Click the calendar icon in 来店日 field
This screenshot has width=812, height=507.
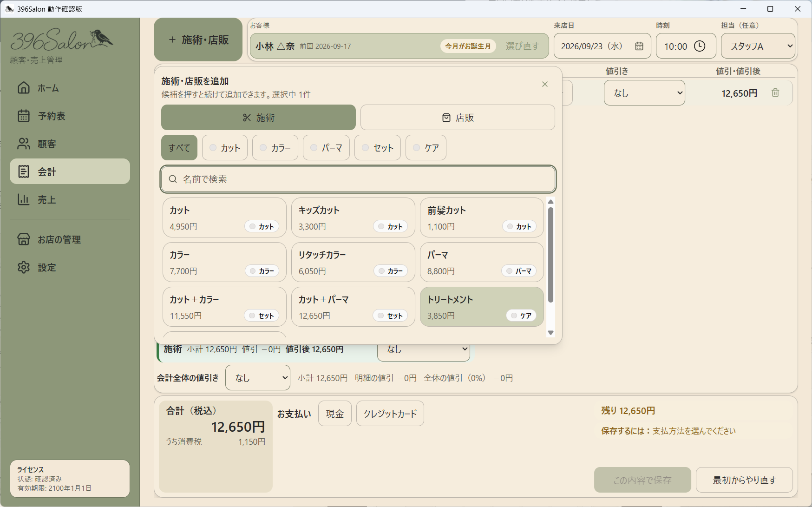[639, 46]
